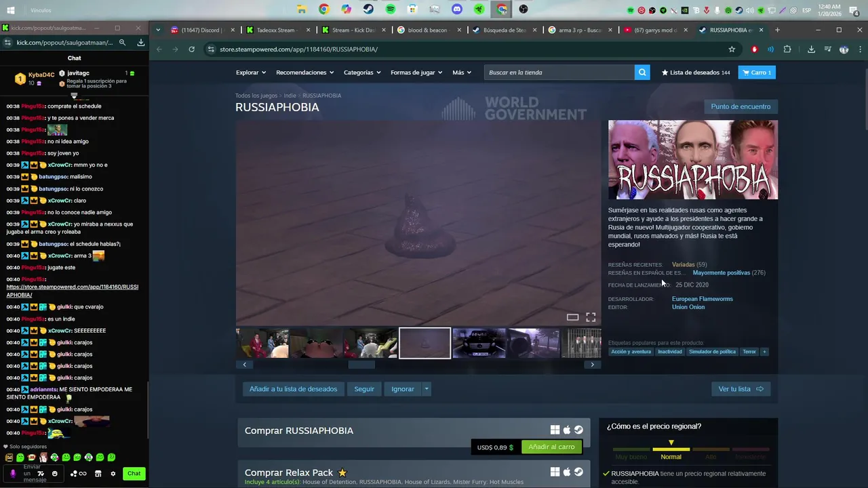Open developer European Flameworms link
The image size is (868, 488).
(x=702, y=299)
